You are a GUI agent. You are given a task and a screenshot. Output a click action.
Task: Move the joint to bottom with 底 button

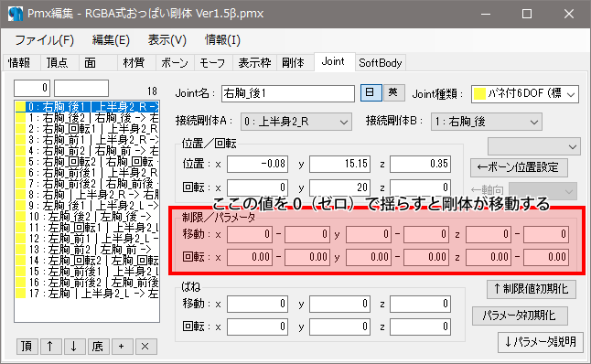98,347
